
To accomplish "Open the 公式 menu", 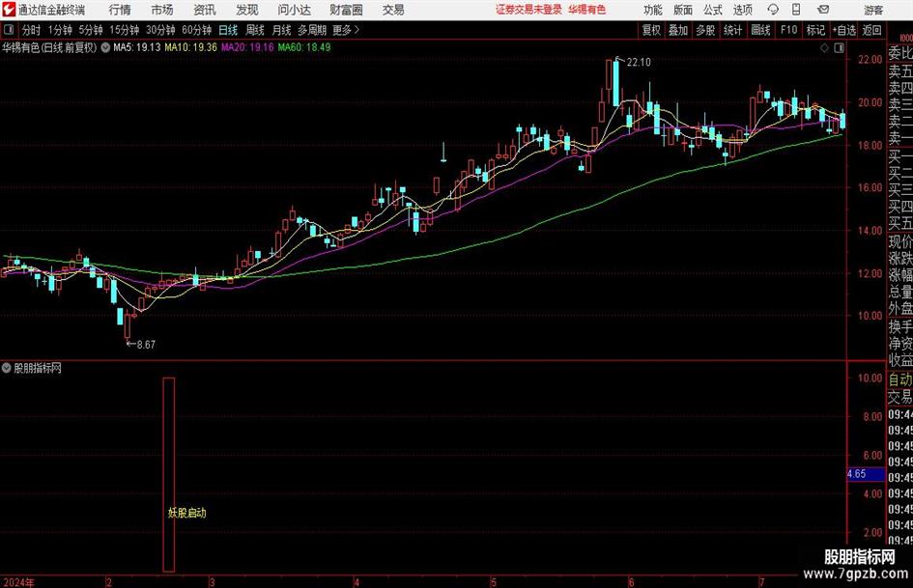I will click(x=713, y=10).
